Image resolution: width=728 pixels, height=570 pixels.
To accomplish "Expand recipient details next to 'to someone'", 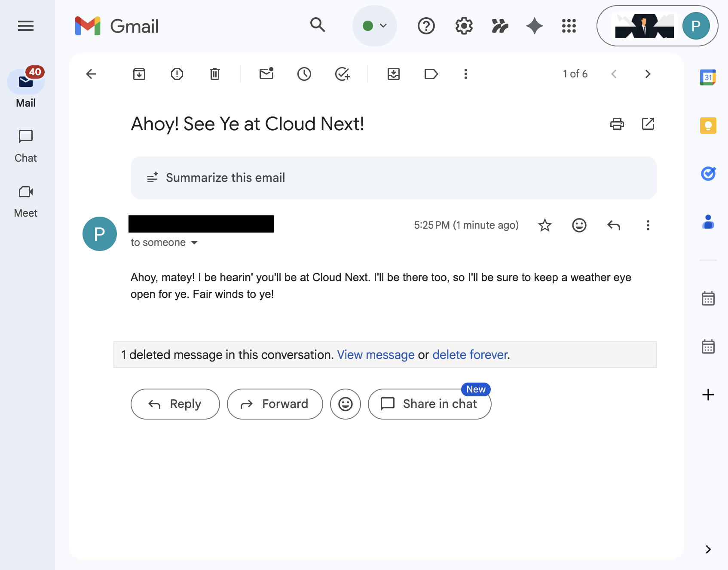I will coord(194,243).
